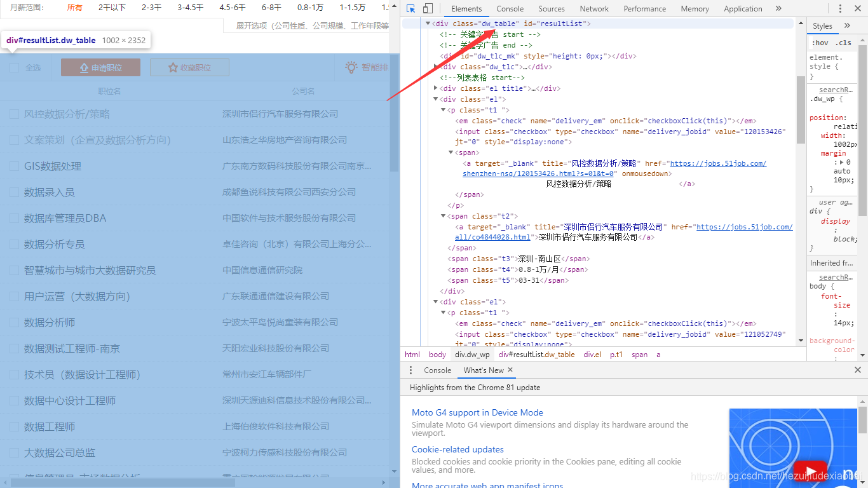Click the job list page vertical scrollbar
868x488 pixels.
tap(395, 113)
